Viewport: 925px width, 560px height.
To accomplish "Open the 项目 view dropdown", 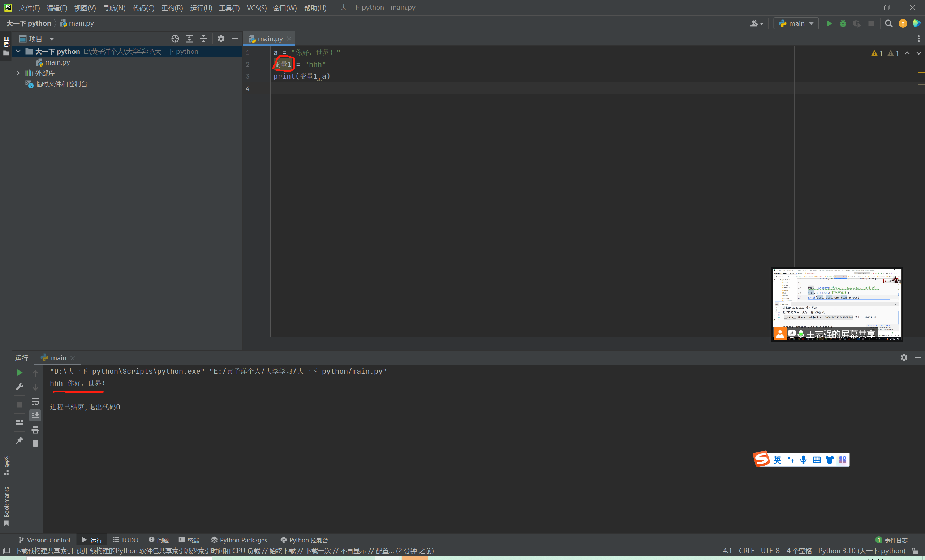I will click(x=51, y=39).
